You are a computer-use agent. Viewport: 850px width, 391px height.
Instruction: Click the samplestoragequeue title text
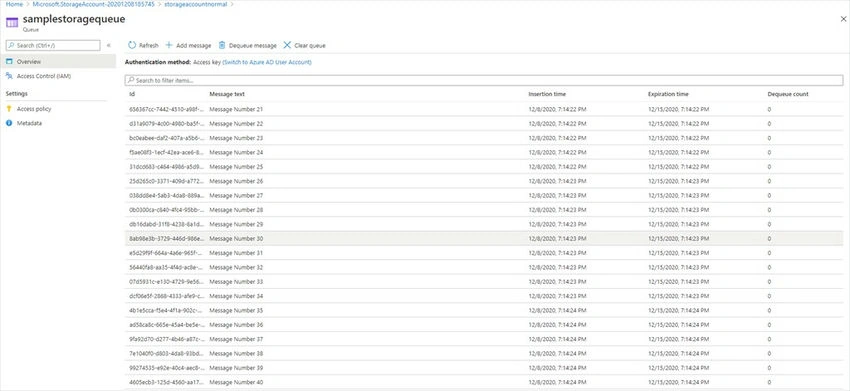tap(74, 19)
